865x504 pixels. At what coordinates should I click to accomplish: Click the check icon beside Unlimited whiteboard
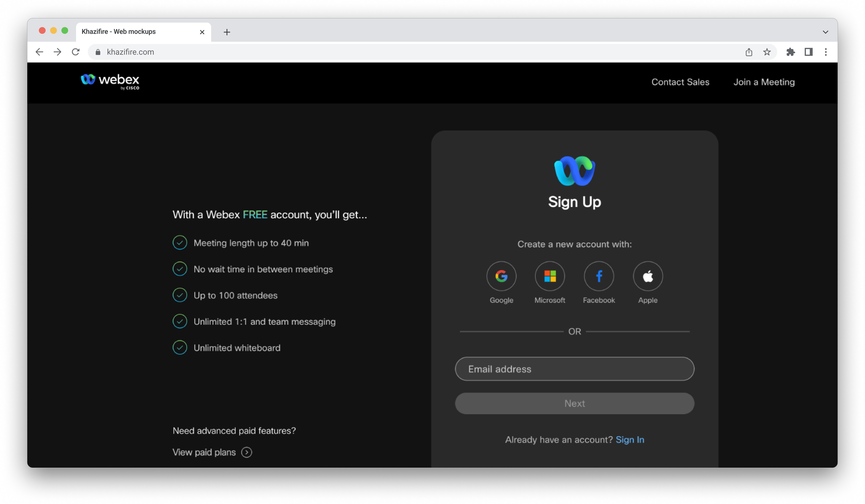[x=180, y=348]
